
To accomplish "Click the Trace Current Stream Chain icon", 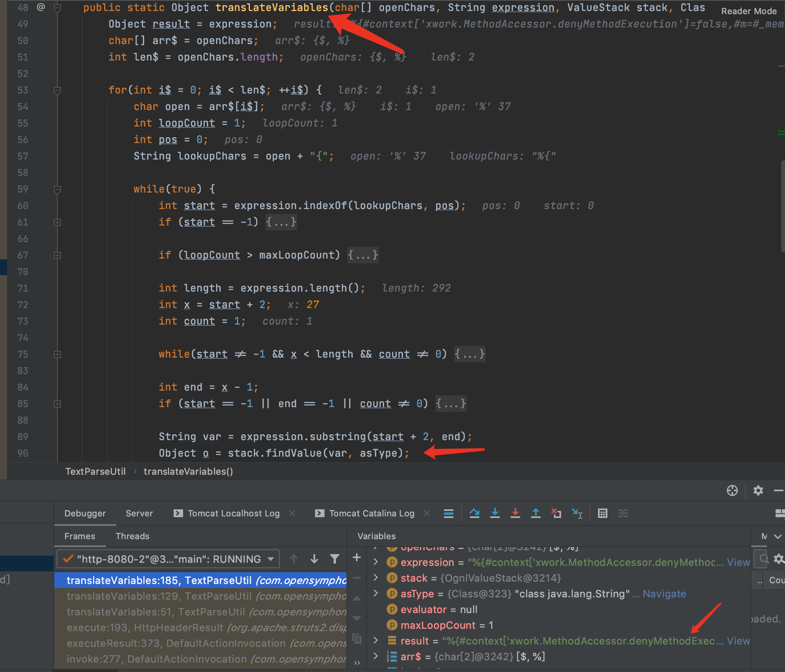I will pyautogui.click(x=623, y=513).
